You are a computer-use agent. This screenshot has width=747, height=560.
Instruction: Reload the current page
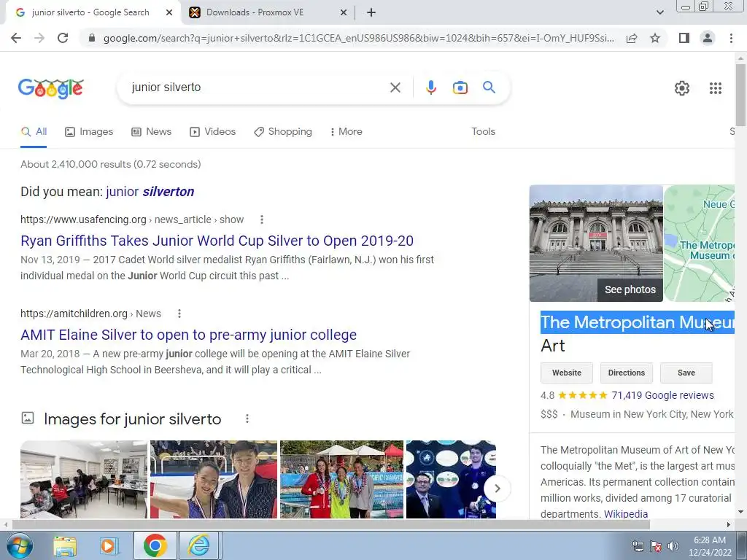pyautogui.click(x=63, y=38)
